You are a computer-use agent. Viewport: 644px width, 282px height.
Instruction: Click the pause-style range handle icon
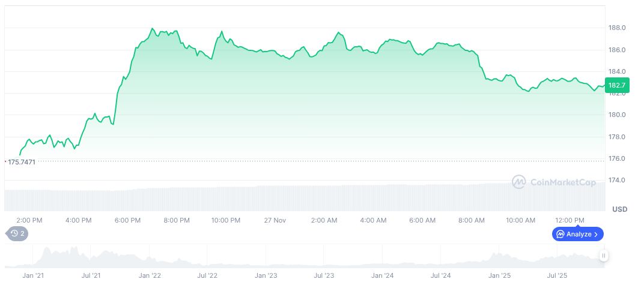(604, 256)
